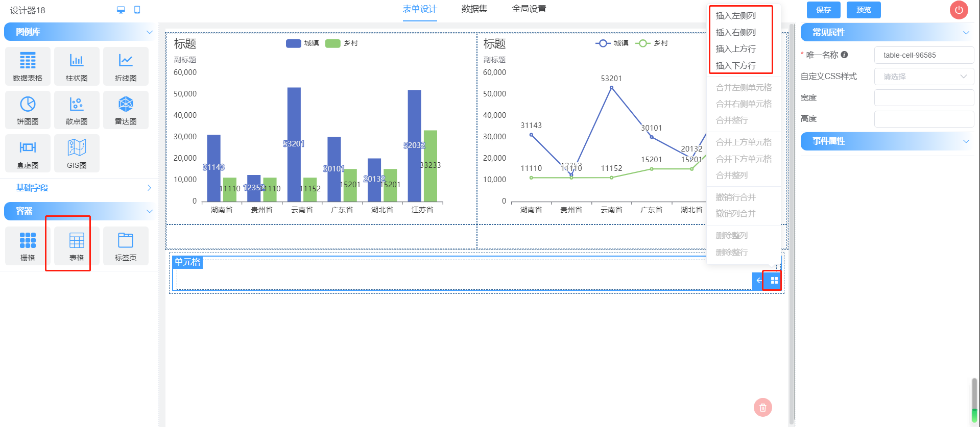The width and height of the screenshot is (980, 427).
Task: Select the 栅格 grid container
Action: (x=28, y=246)
